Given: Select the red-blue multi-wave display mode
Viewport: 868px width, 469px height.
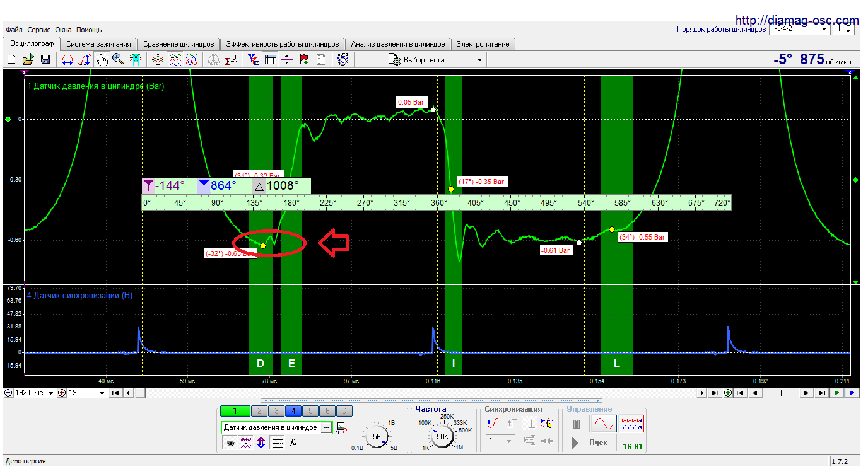Looking at the screenshot, I should pos(631,424).
